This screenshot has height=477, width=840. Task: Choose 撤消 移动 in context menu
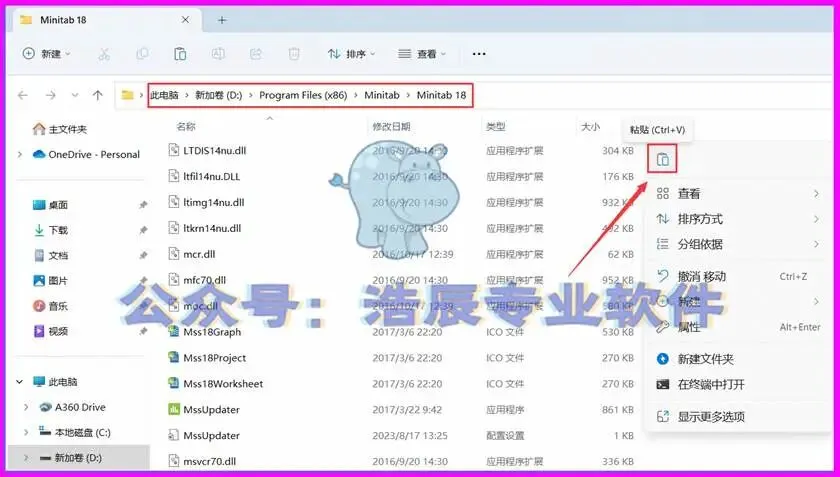pos(738,277)
